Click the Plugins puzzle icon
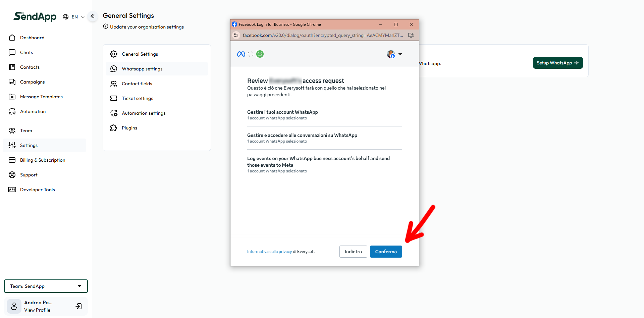Screen dimensions: 644x318 (x=114, y=128)
